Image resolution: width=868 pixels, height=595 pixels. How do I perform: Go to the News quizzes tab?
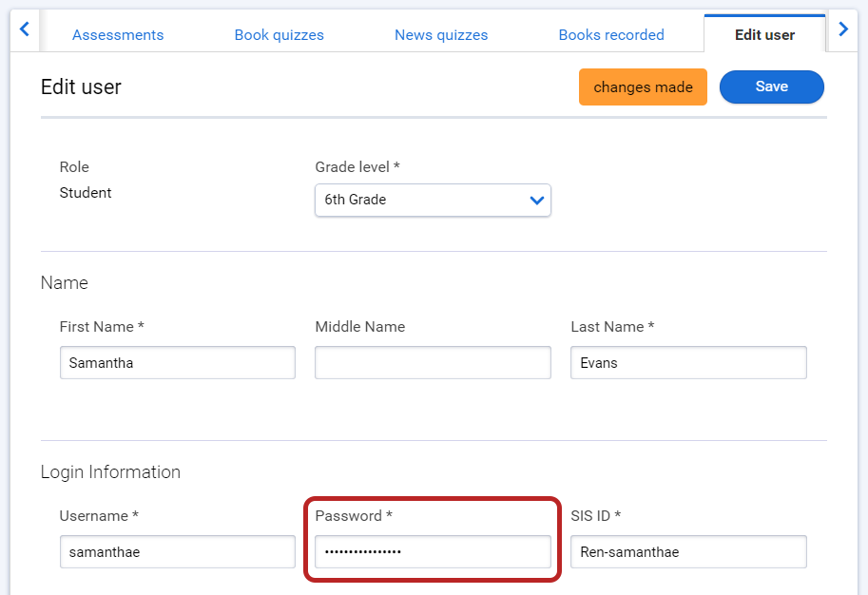pyautogui.click(x=441, y=35)
